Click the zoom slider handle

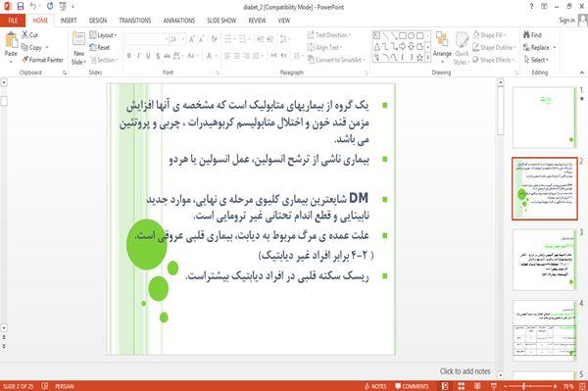point(523,386)
